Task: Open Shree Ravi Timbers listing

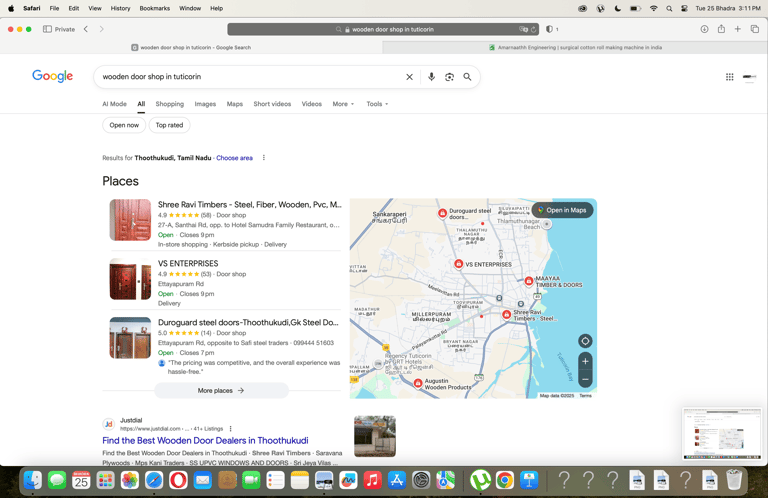Action: [249, 205]
